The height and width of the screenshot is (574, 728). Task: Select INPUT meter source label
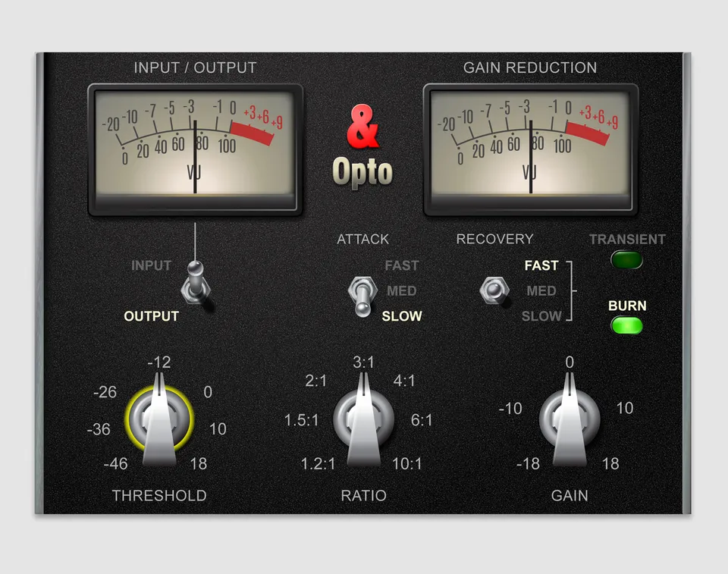[152, 265]
